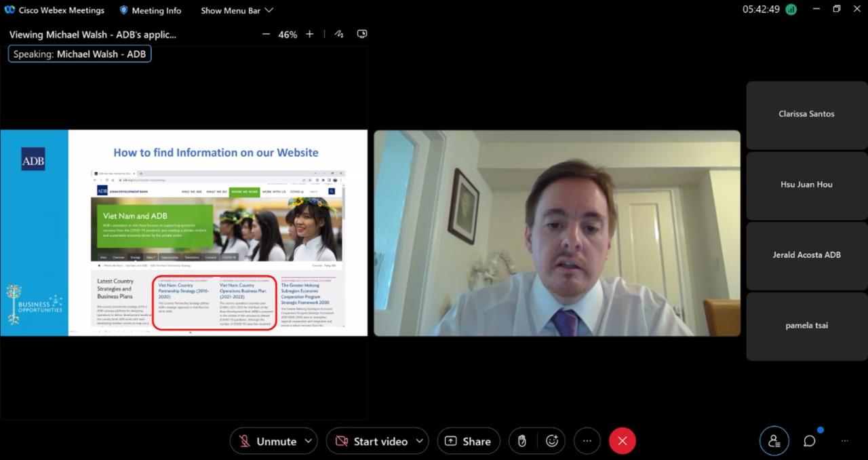
Task: Leave the meeting with the red X button
Action: tap(623, 441)
